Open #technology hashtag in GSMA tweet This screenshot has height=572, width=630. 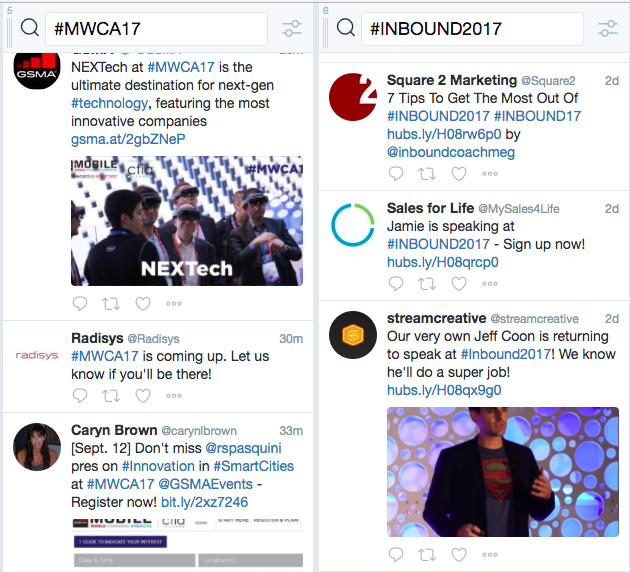110,103
